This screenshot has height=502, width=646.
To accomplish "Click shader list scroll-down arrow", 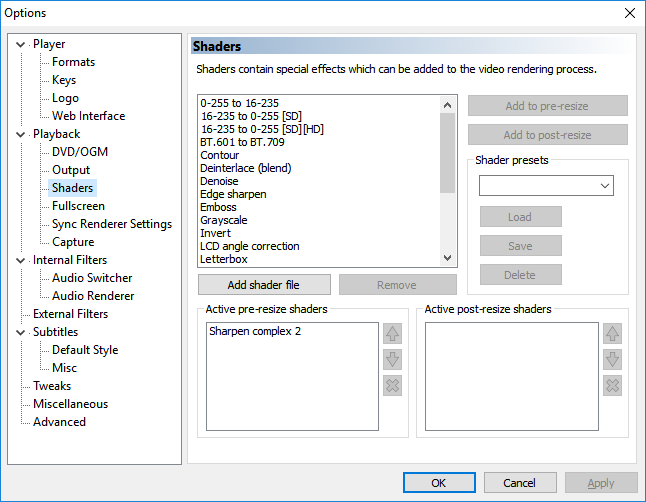I will click(x=447, y=258).
